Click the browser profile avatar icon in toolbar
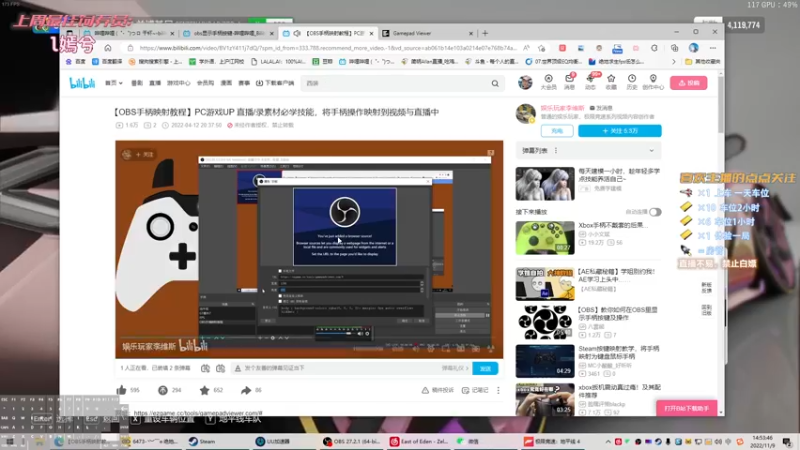Image resolution: width=800 pixels, height=450 pixels. [693, 48]
